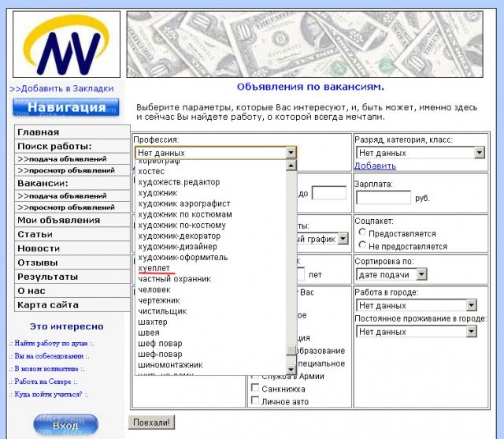Click the Навигация header button

coord(66,107)
